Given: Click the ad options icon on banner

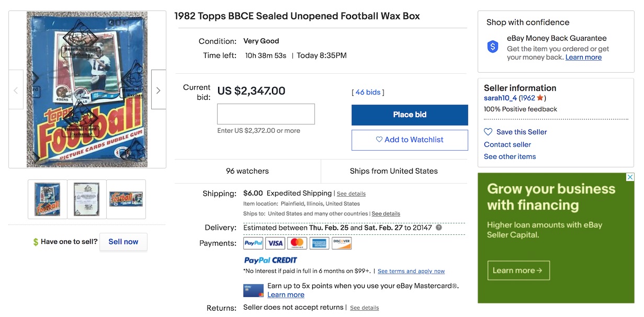Looking at the screenshot, I should tap(630, 177).
